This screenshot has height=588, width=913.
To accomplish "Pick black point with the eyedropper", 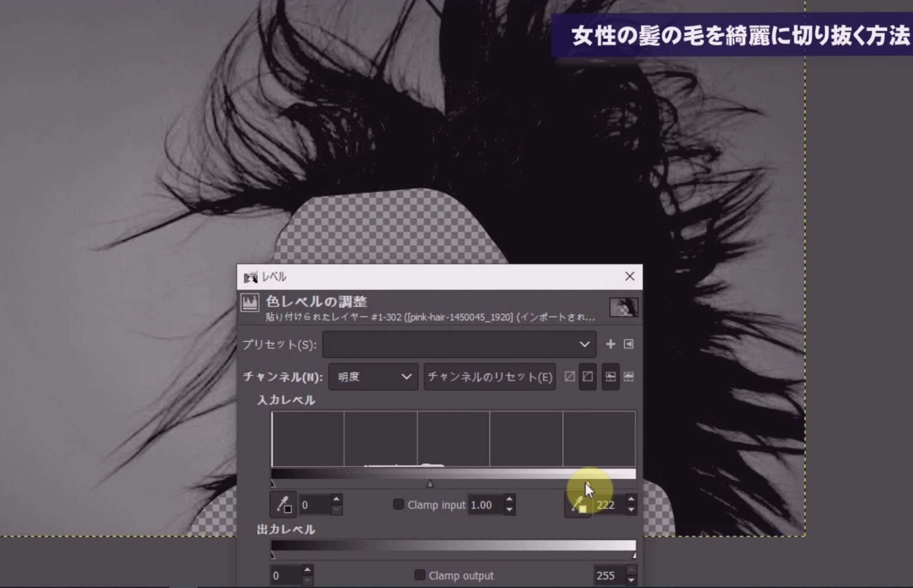I will coord(283,505).
